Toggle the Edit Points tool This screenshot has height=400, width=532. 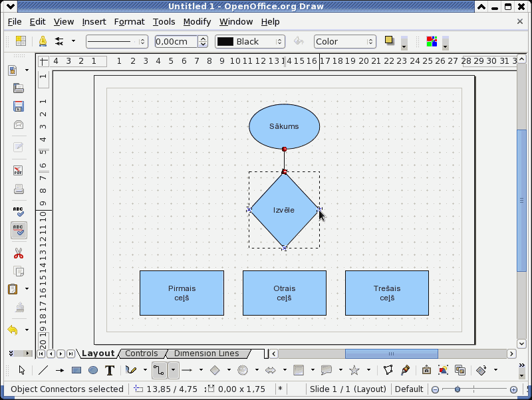(388, 370)
